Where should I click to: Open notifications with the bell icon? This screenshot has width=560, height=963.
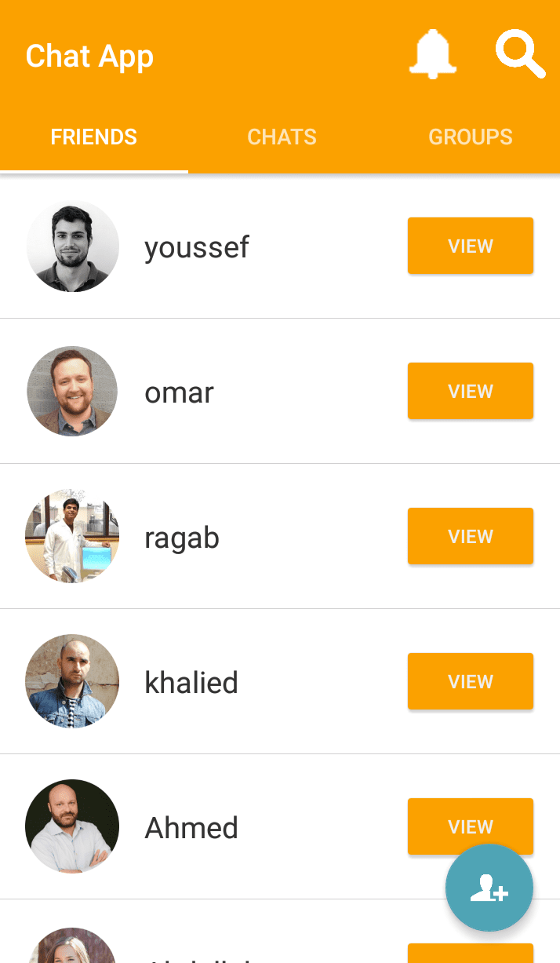click(432, 55)
